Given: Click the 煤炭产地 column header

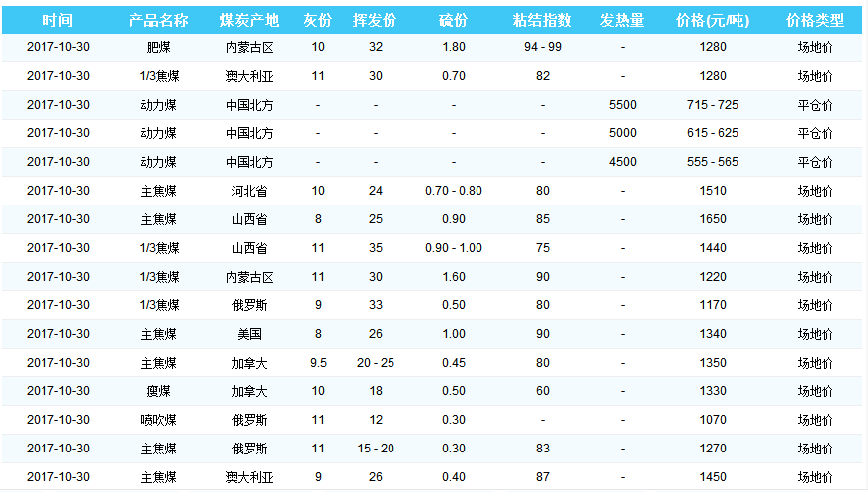Looking at the screenshot, I should point(249,20).
